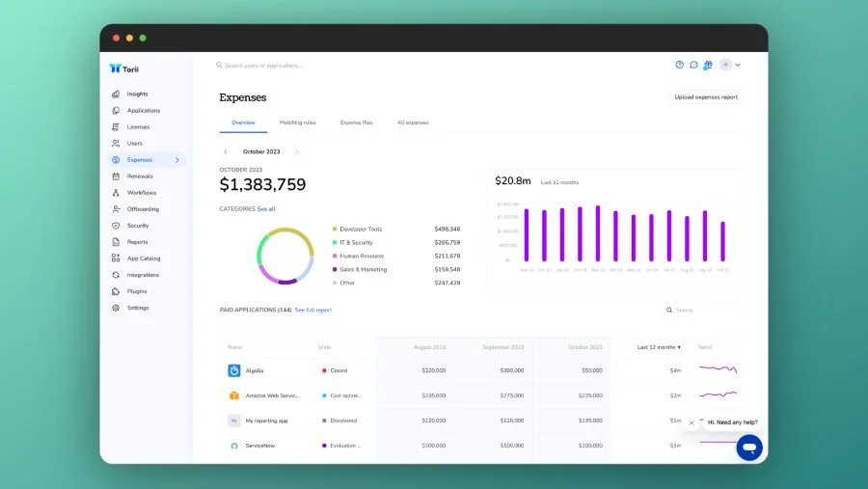Switch to the Matching rules tab

[x=297, y=122]
